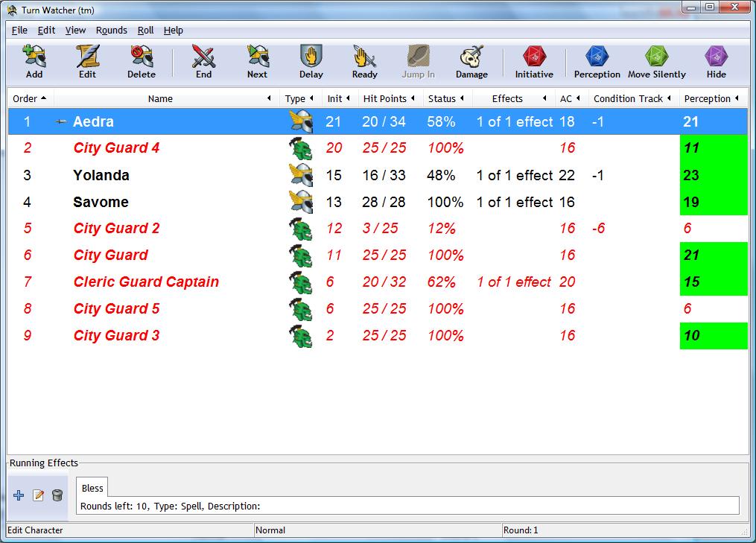Open the Help menu
This screenshot has height=543, width=756.
[x=173, y=31]
